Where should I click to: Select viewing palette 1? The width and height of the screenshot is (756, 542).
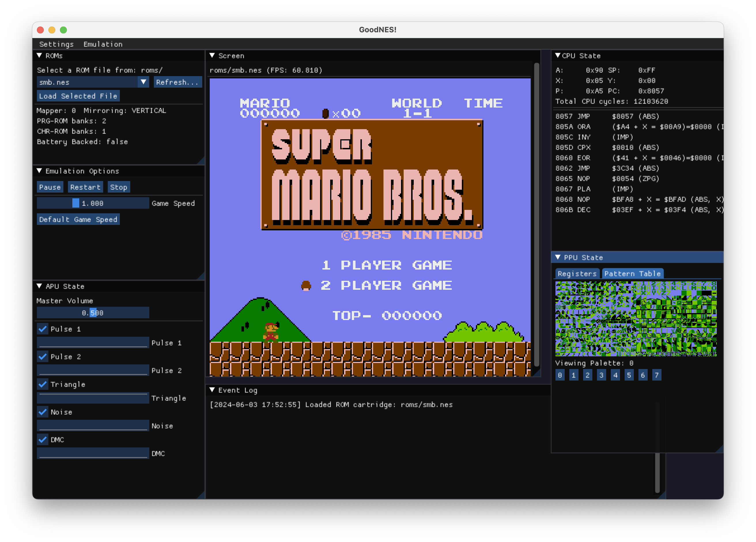coord(574,375)
